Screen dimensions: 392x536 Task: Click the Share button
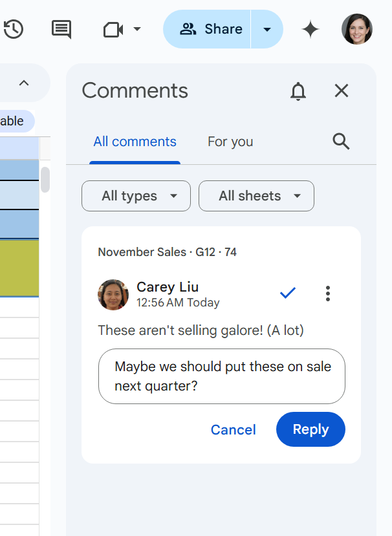(x=211, y=29)
